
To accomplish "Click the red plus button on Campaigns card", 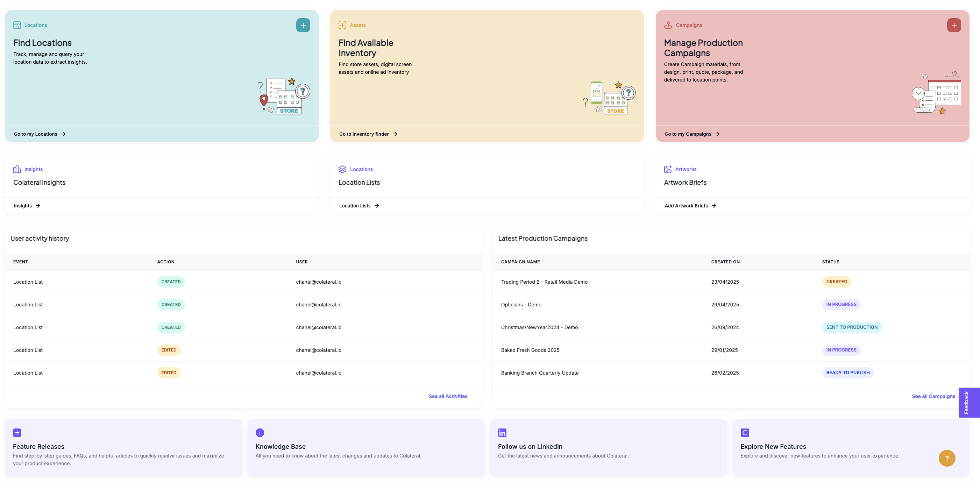I will coord(954,25).
